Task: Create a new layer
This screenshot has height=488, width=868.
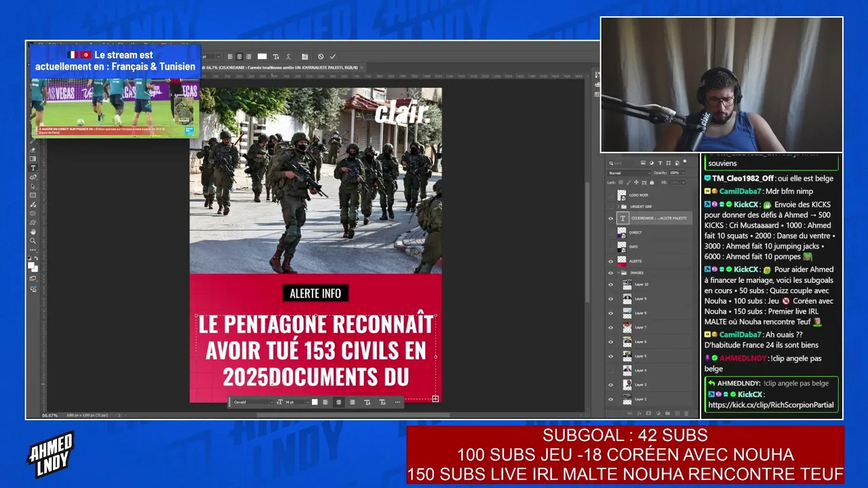Action: [677, 413]
